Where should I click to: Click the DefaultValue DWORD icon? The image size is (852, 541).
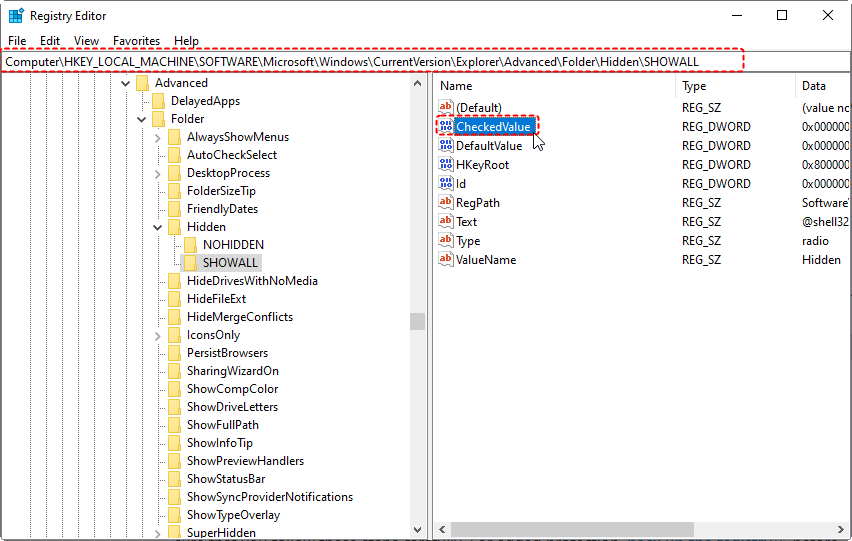(x=446, y=145)
